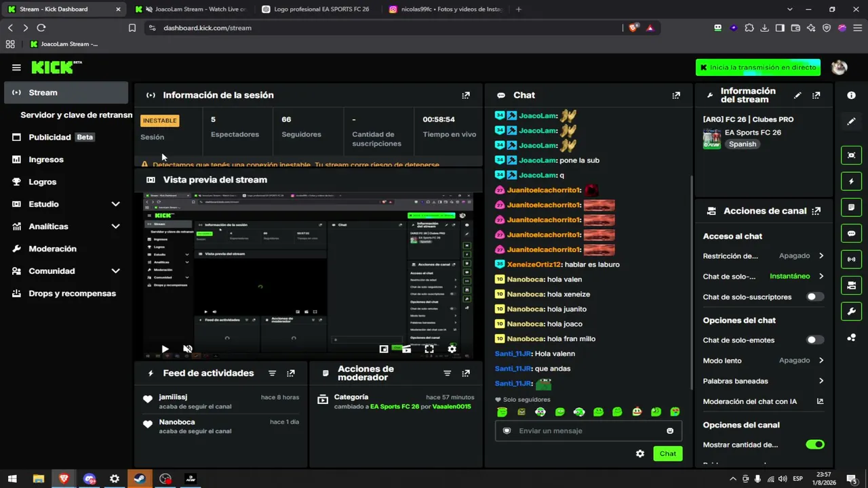Click the JoacoLam Stream bookmark
868x488 pixels.
(x=64, y=44)
